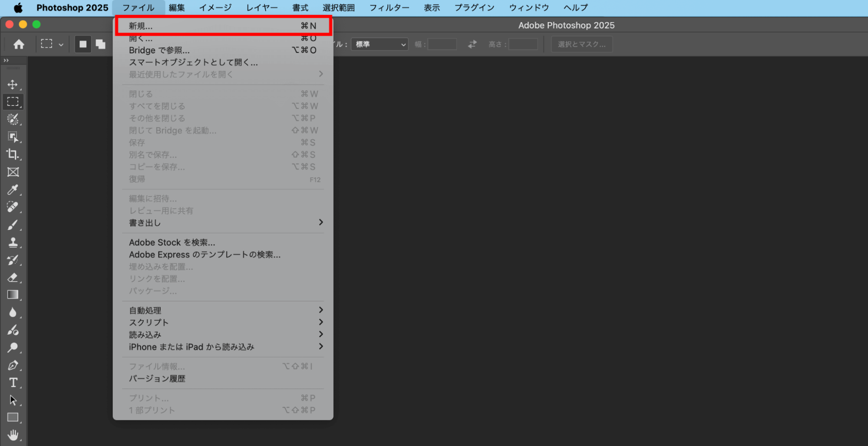Select the Blur tool
This screenshot has height=446, width=868.
coord(13,312)
